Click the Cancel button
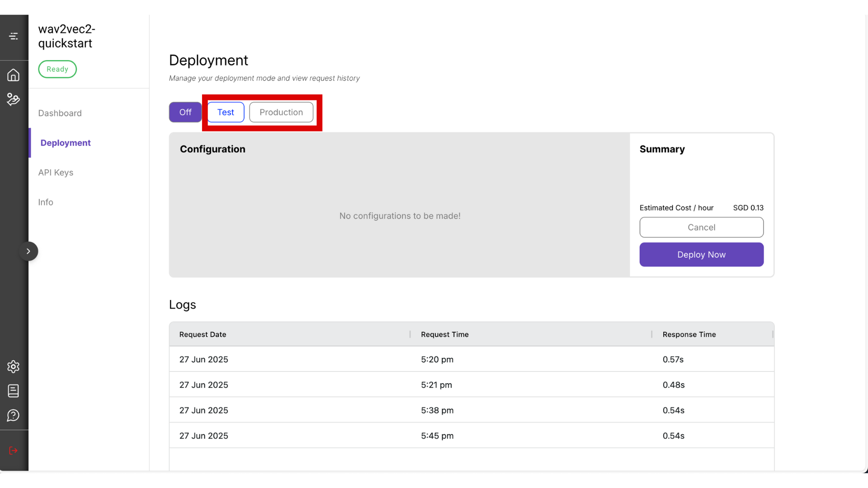Image resolution: width=868 pixels, height=488 pixels. [x=702, y=227]
